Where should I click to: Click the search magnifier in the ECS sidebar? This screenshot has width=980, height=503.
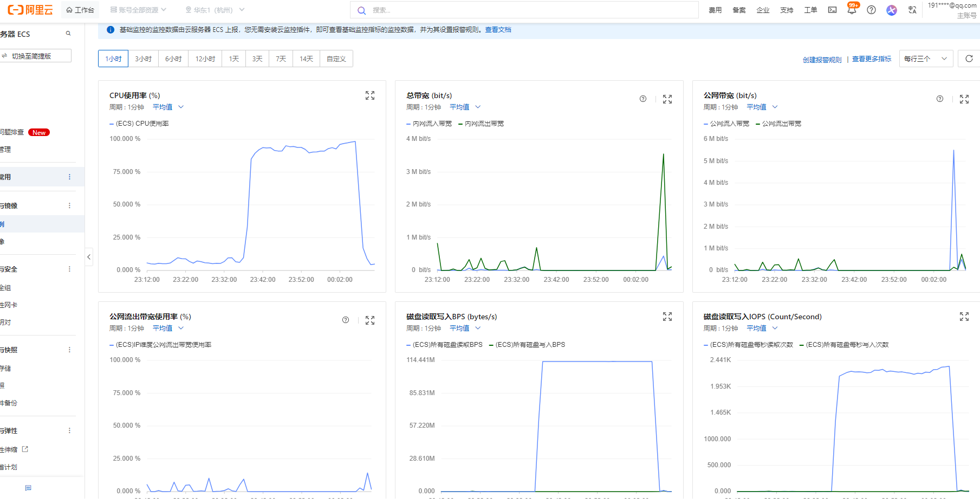[68, 34]
